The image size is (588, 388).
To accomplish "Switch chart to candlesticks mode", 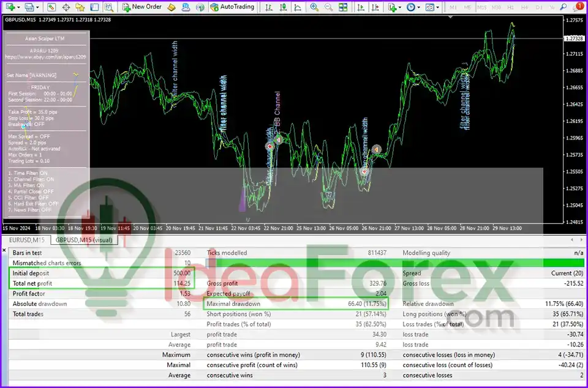I will [x=283, y=7].
